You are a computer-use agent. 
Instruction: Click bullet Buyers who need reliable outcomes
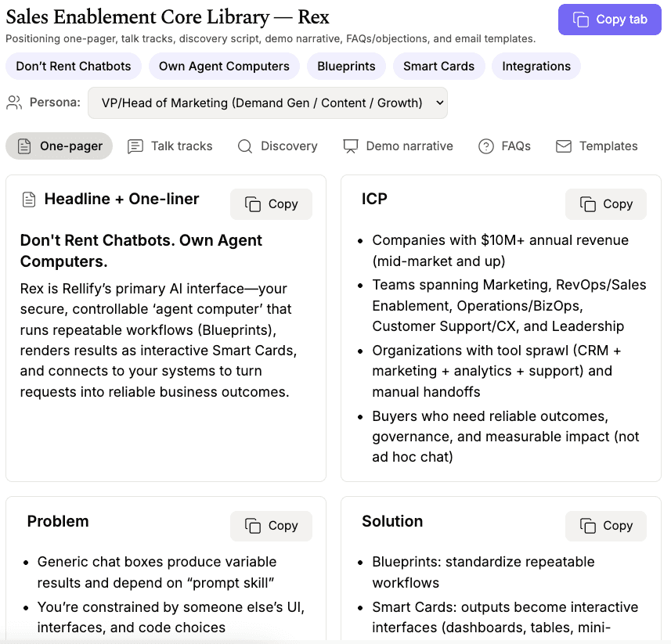click(505, 436)
